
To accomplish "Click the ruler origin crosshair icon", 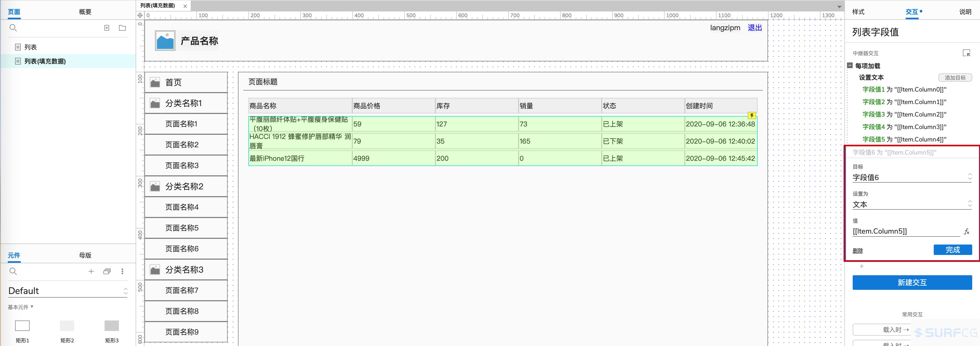I will pyautogui.click(x=140, y=16).
